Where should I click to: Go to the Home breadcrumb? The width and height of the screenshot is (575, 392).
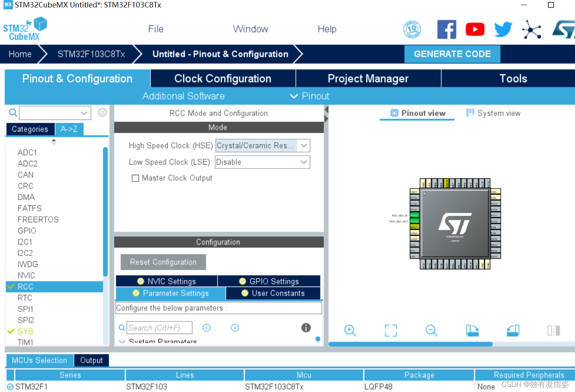(x=20, y=54)
